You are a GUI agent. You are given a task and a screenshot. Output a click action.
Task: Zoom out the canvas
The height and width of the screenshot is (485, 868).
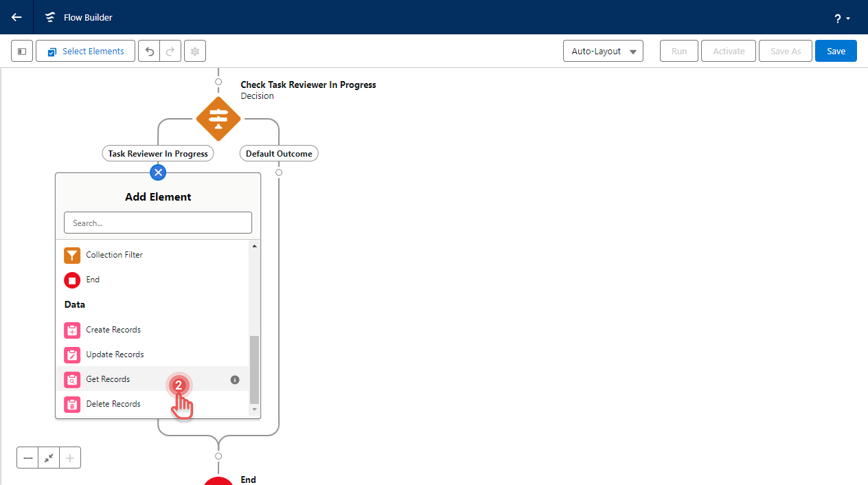(28, 458)
